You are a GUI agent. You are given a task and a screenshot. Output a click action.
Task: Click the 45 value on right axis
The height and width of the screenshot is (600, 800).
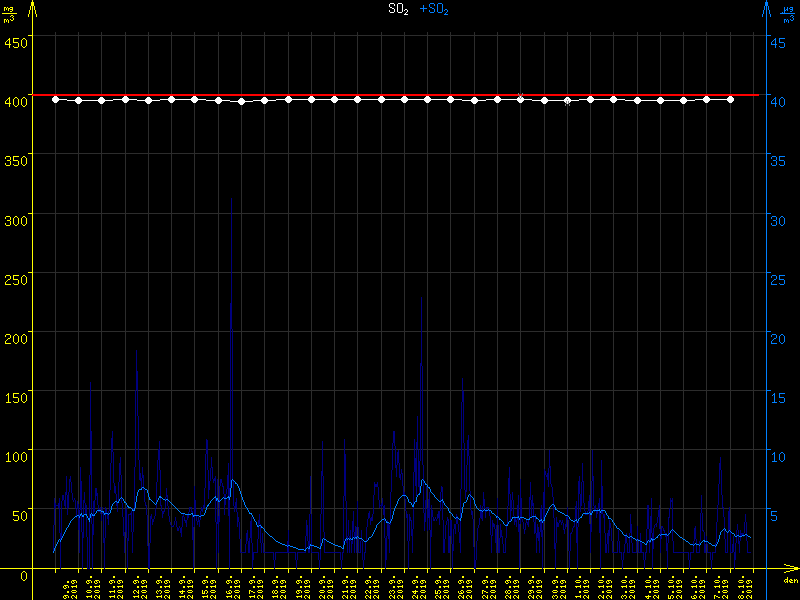point(779,41)
